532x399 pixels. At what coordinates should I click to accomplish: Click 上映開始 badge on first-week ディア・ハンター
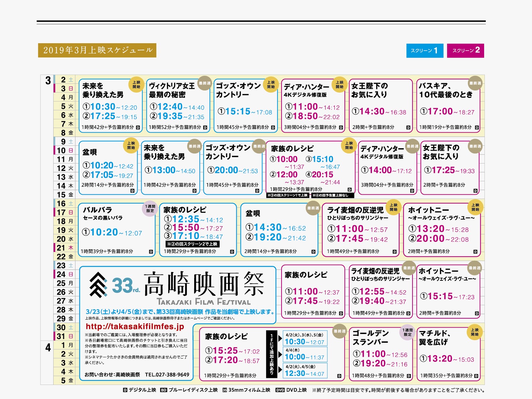click(x=339, y=84)
